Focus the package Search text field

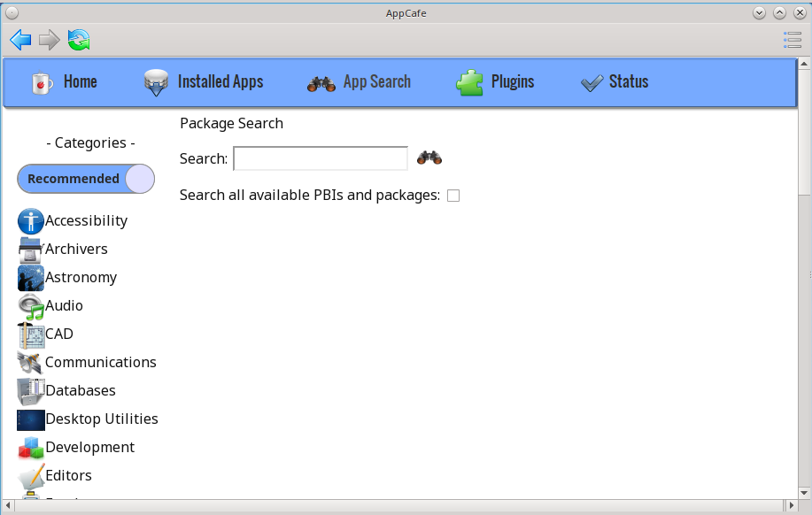[x=321, y=158]
